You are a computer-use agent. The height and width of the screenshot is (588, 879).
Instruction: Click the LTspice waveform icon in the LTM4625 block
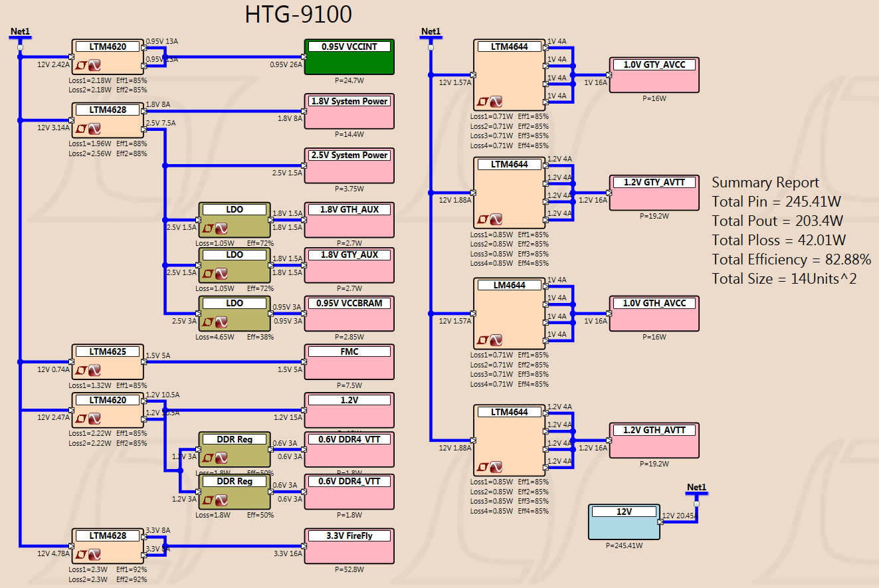tap(94, 370)
